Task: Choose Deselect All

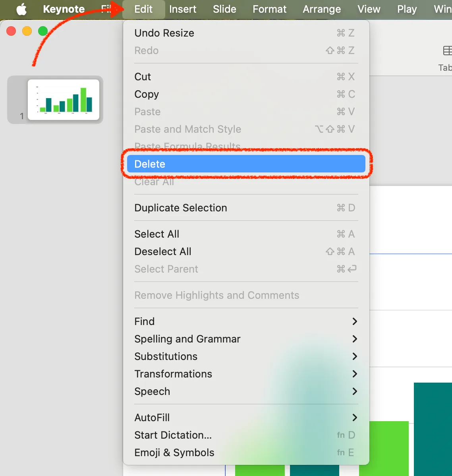Action: [246, 252]
